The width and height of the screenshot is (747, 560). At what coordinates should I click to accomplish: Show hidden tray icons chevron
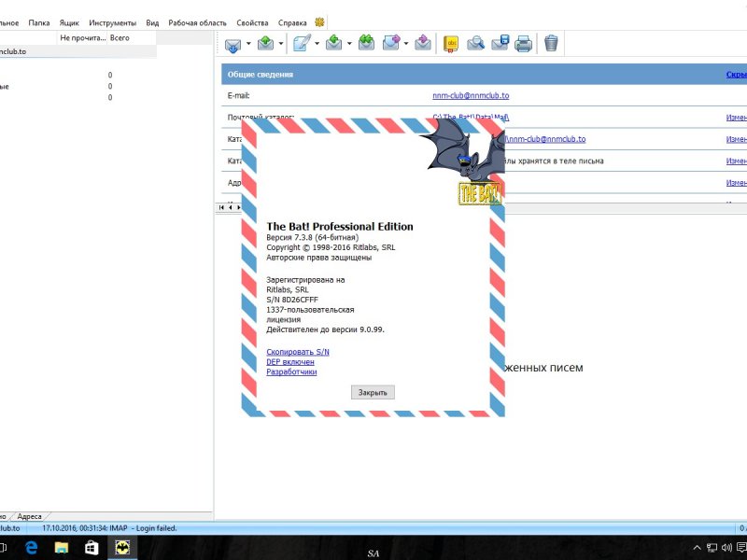[x=697, y=548]
